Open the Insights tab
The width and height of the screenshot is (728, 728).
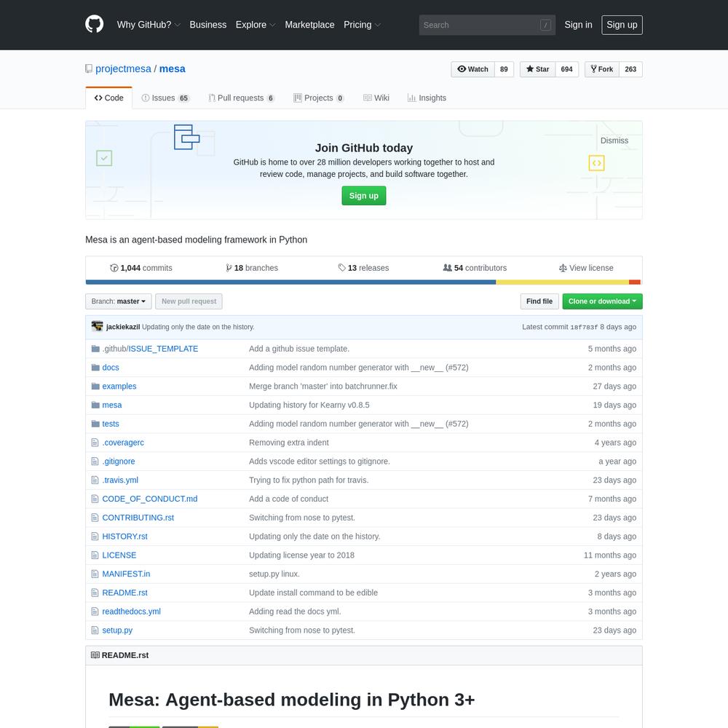[427, 98]
